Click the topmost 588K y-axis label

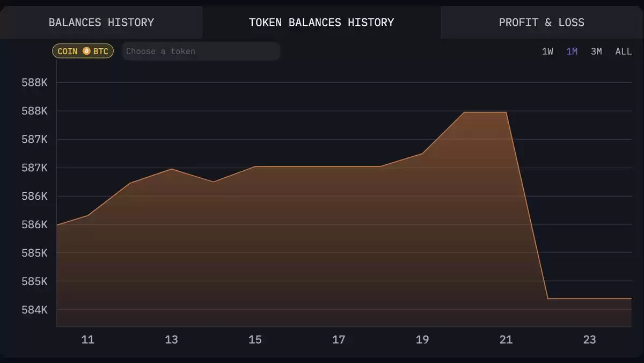pos(35,83)
